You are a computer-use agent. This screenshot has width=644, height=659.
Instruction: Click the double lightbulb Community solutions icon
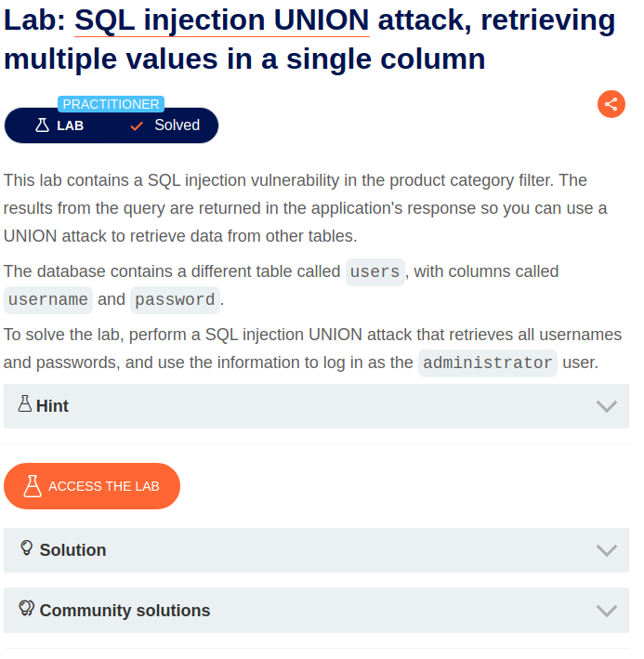(26, 608)
